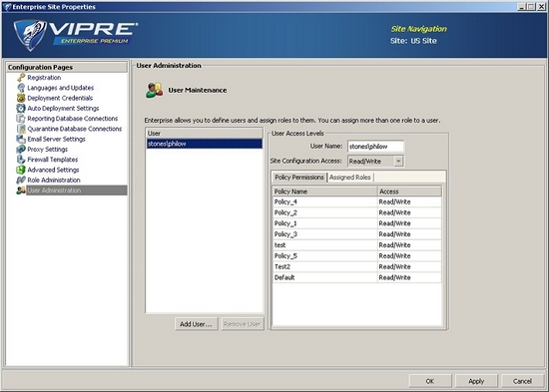Image resolution: width=549 pixels, height=392 pixels.
Task: Click the Deployment Credentials badge icon
Action: 21,98
